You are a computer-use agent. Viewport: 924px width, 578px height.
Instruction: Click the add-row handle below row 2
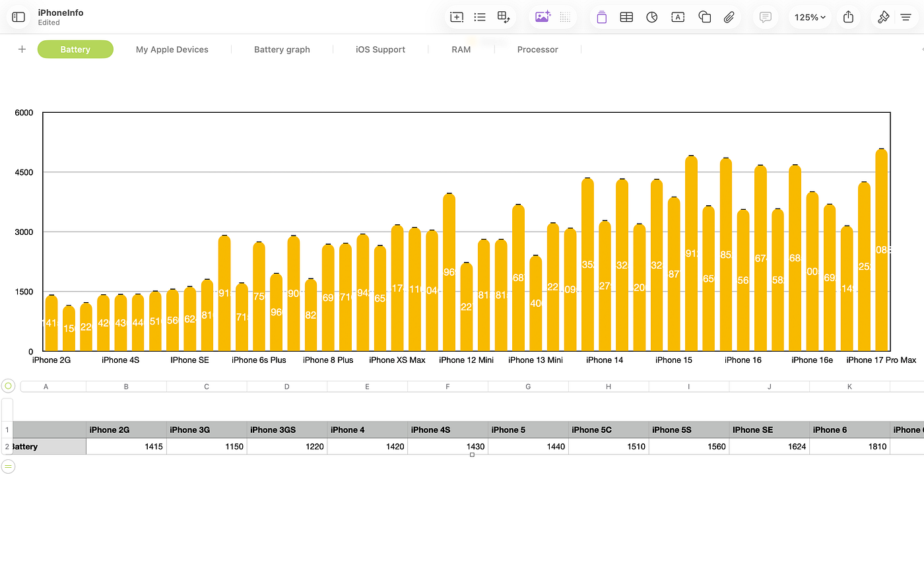9,466
